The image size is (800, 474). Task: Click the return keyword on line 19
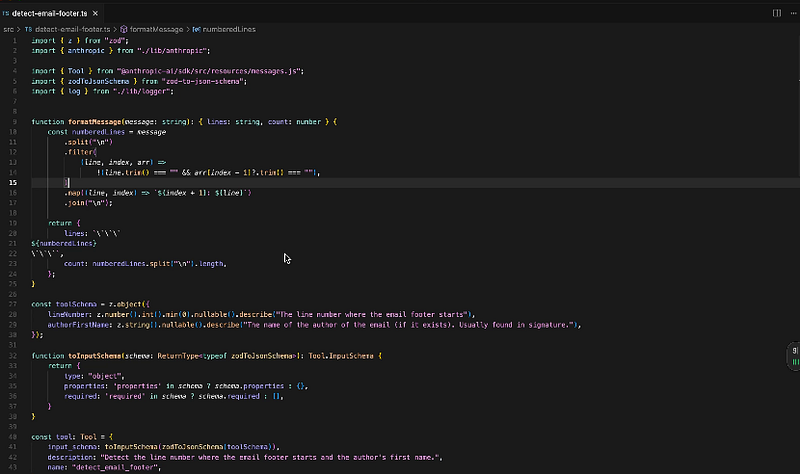click(x=60, y=223)
